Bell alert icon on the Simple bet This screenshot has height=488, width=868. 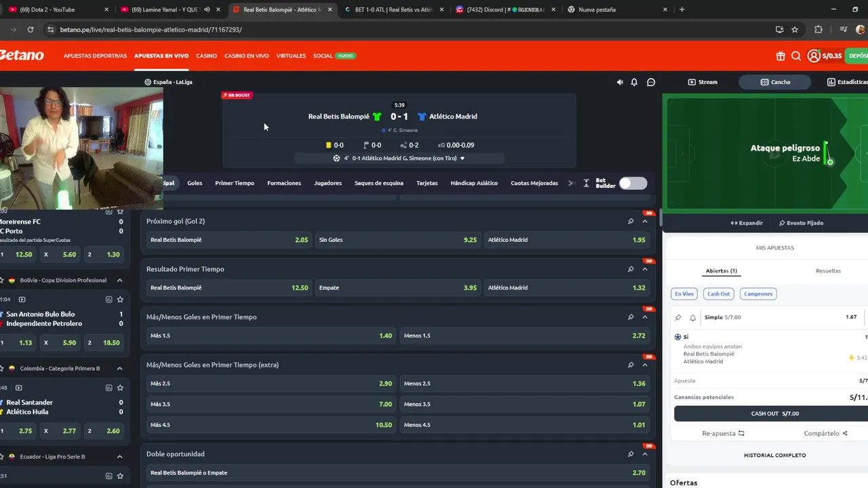coord(693,317)
